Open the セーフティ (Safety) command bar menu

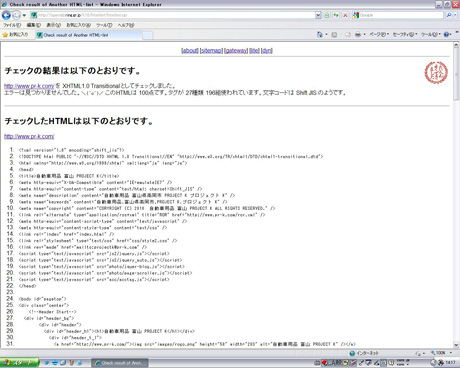click(x=405, y=34)
